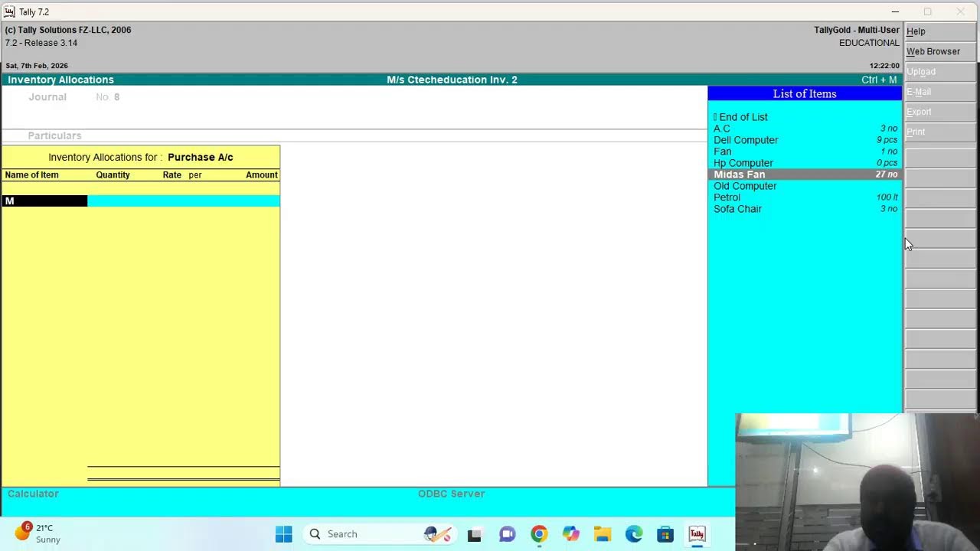Launch Google Chrome from the taskbar
The width and height of the screenshot is (980, 551).
(539, 534)
